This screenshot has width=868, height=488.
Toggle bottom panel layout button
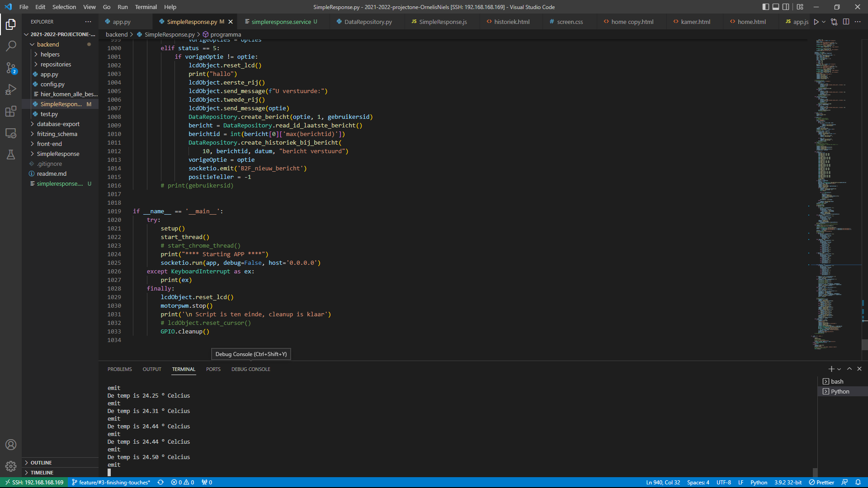776,7
